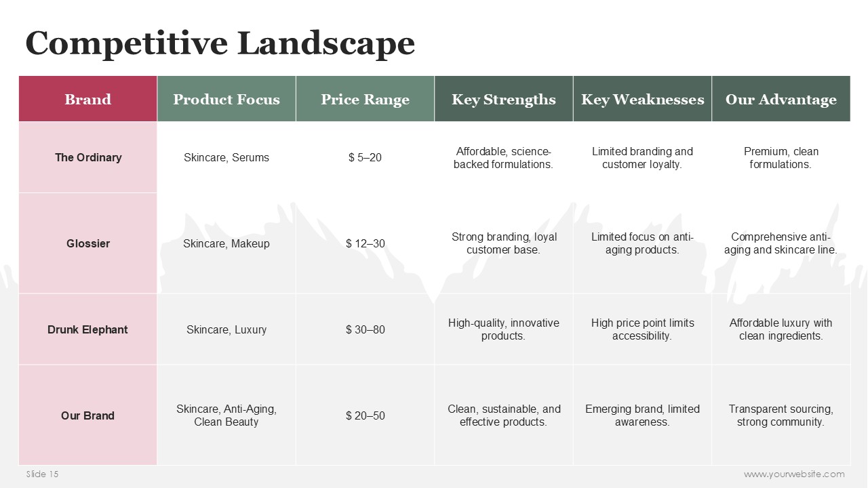Click the Transparent sourcing, strong community cell

[781, 415]
